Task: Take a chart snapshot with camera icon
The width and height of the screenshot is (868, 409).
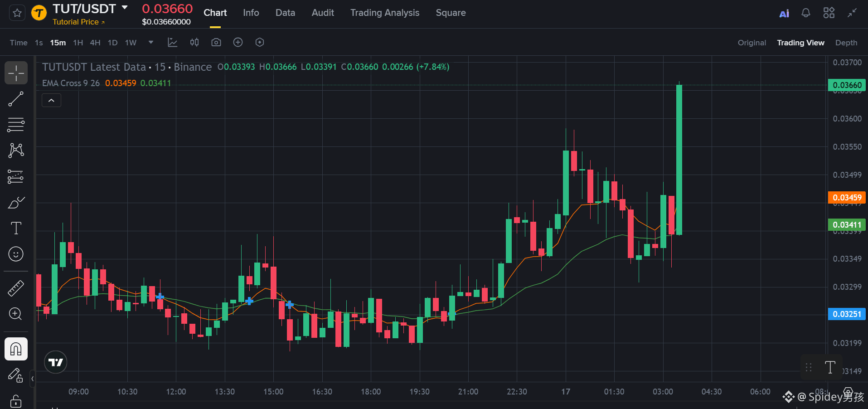Action: point(216,42)
